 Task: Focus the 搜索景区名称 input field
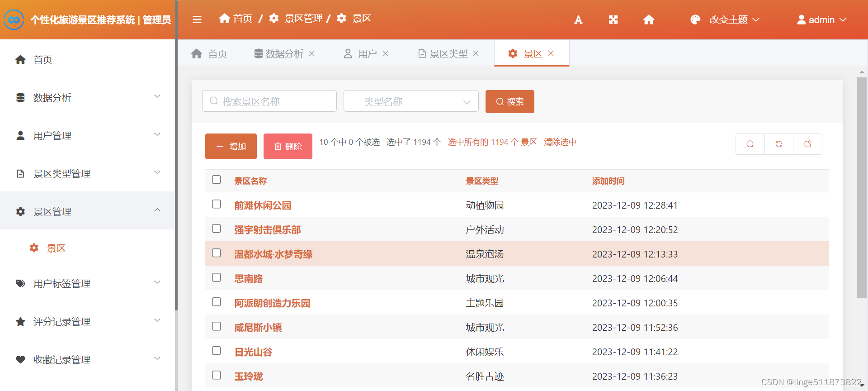click(x=269, y=101)
